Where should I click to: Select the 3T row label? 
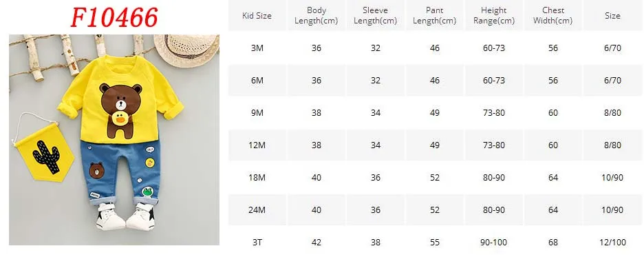(x=257, y=243)
